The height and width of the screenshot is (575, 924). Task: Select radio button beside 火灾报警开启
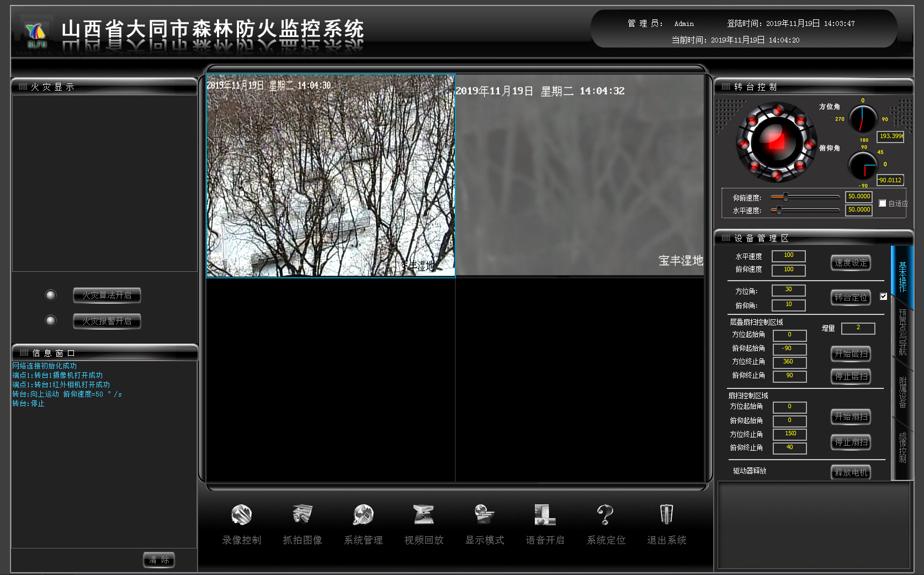(x=51, y=321)
